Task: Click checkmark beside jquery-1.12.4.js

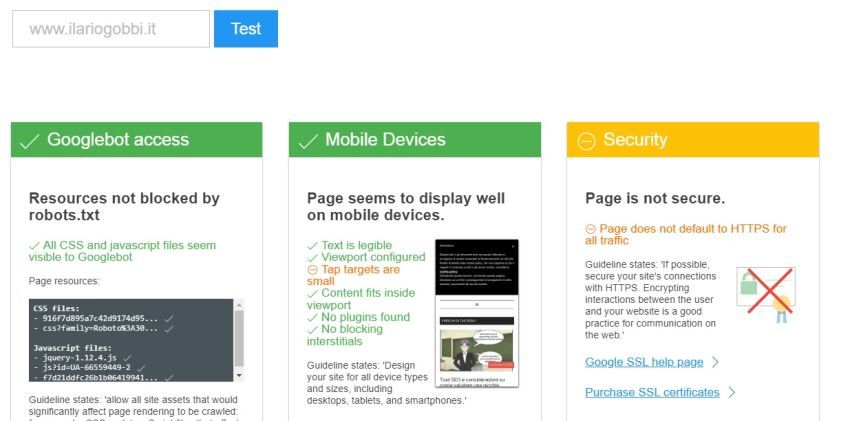Action: [127, 358]
